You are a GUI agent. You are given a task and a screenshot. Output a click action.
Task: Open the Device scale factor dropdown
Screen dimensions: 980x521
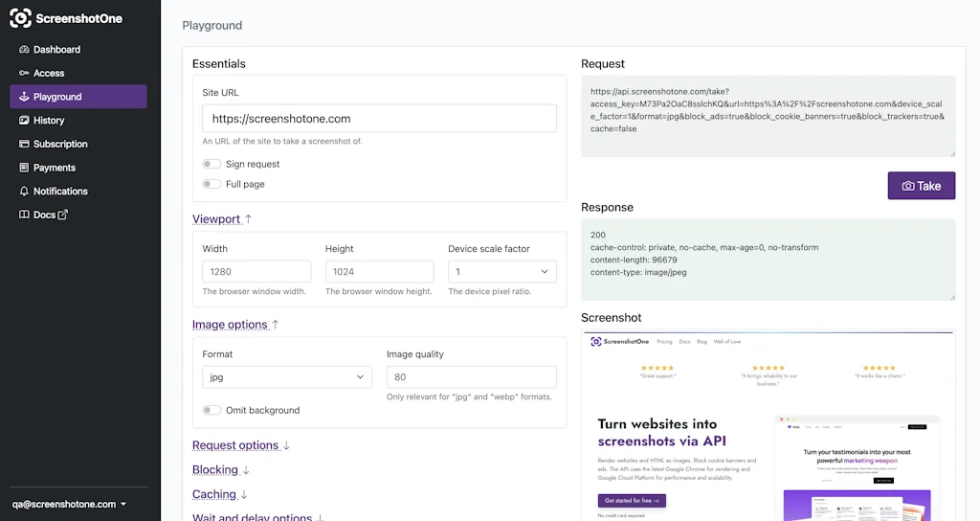502,272
